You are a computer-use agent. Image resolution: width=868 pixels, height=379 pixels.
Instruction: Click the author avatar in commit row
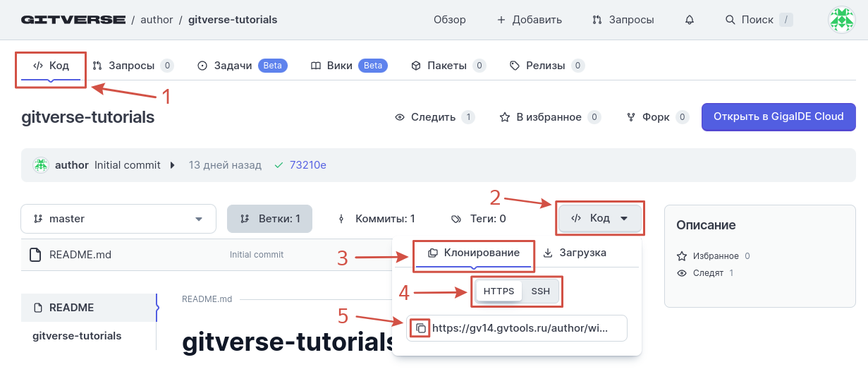(x=41, y=165)
